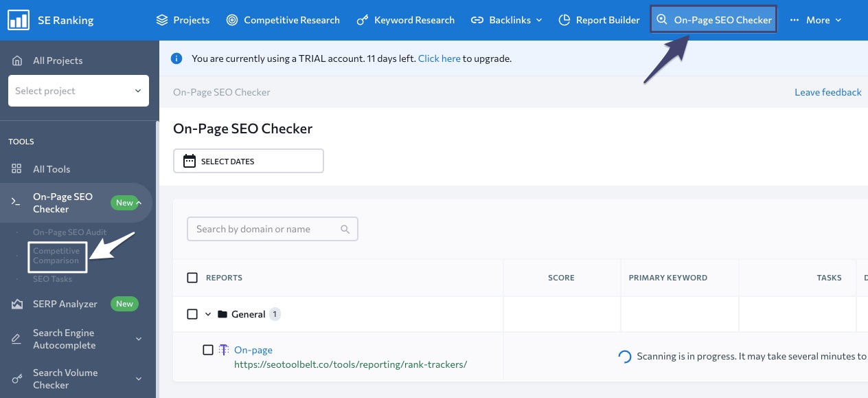Click the Search Engine Autocomplete pencil icon
Image resolution: width=868 pixels, height=398 pixels.
16,339
